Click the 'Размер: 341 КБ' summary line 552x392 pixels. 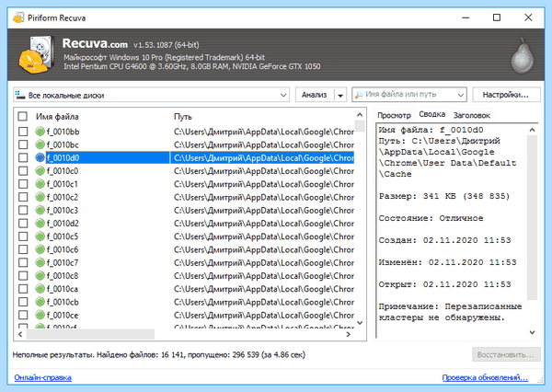[444, 196]
